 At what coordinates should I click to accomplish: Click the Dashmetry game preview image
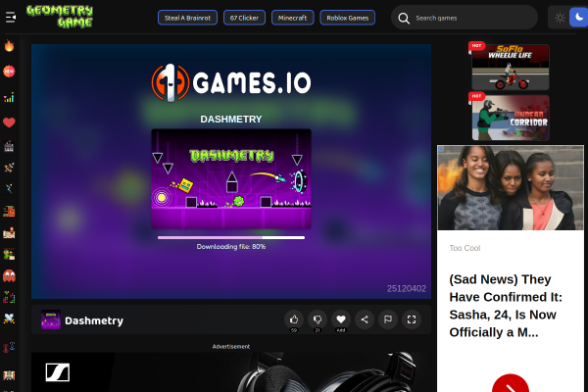(x=231, y=179)
